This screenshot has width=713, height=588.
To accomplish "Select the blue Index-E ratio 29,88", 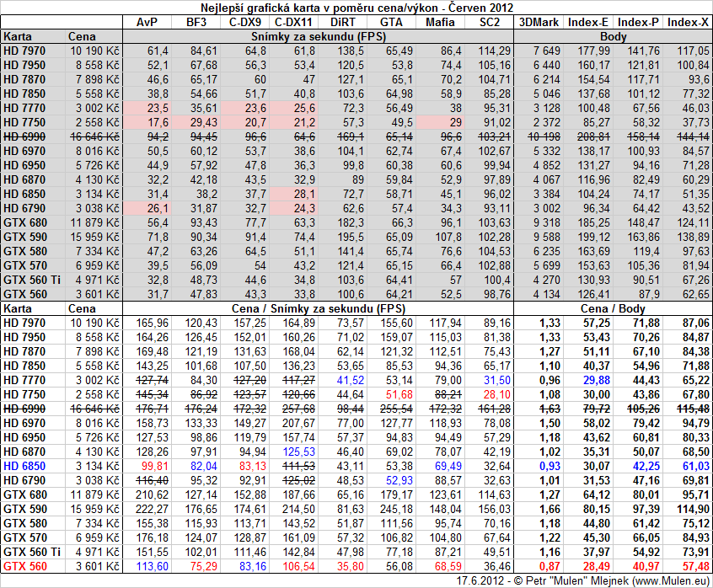I will point(597,380).
